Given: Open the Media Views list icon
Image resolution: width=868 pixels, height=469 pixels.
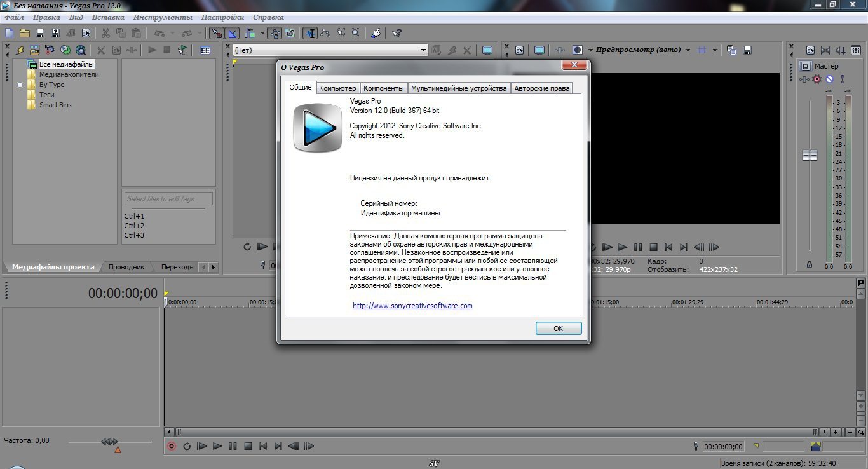Looking at the screenshot, I should (205, 50).
